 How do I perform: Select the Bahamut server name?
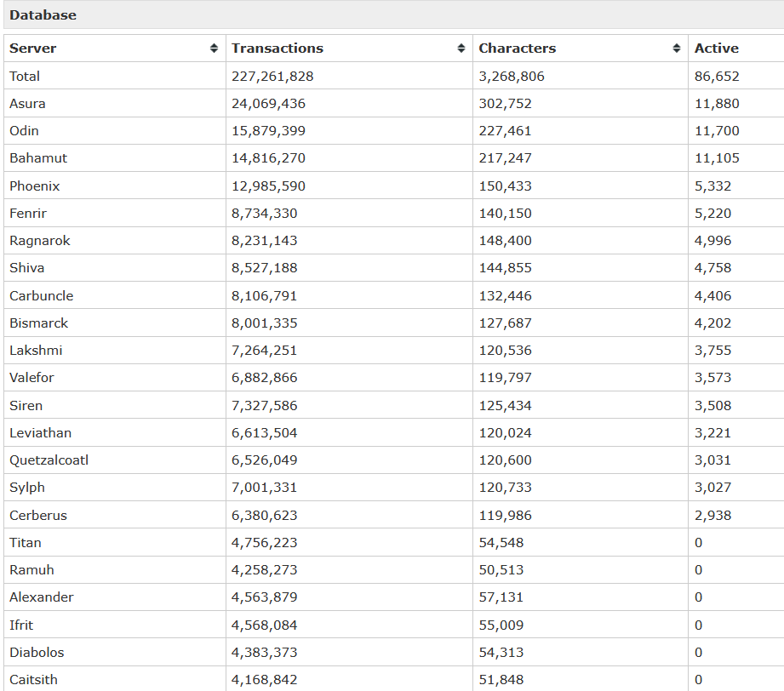point(38,158)
